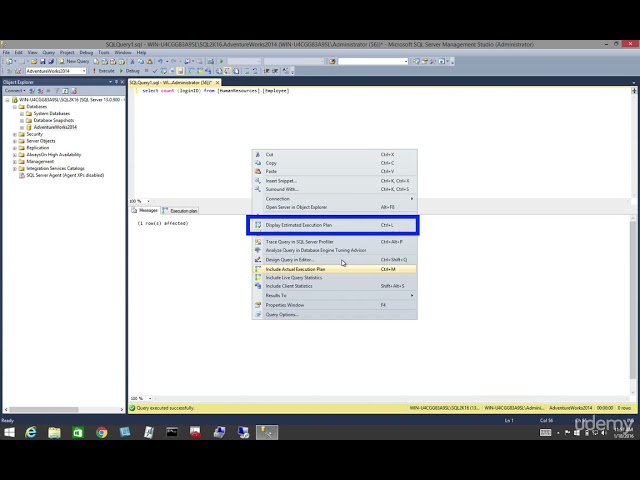This screenshot has width=640, height=480.
Task: Choose Query Options... in the context menu
Action: coord(335,315)
